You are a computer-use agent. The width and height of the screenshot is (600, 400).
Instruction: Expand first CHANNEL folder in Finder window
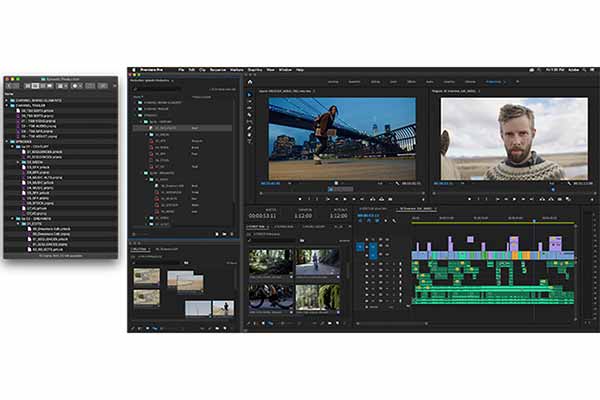pyautogui.click(x=7, y=100)
